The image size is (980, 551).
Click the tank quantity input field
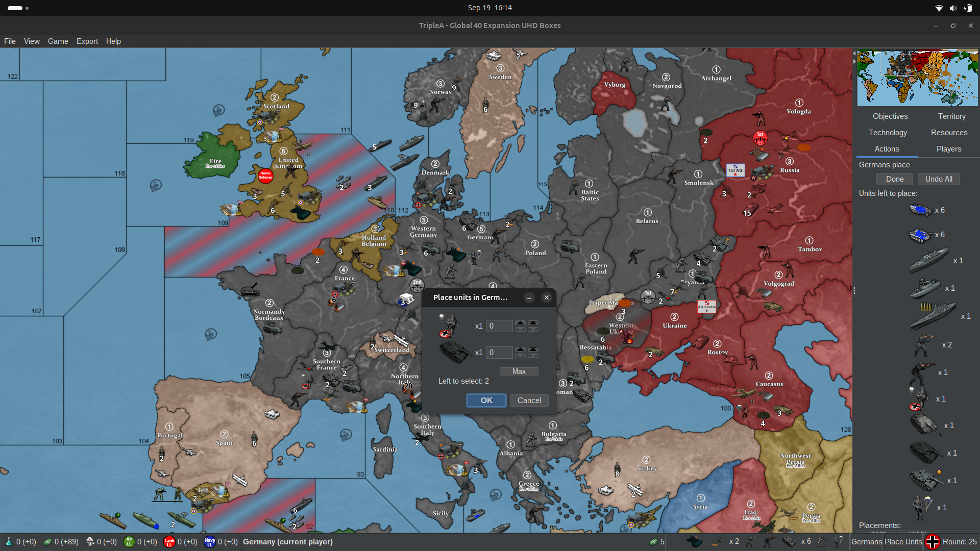[x=499, y=353]
